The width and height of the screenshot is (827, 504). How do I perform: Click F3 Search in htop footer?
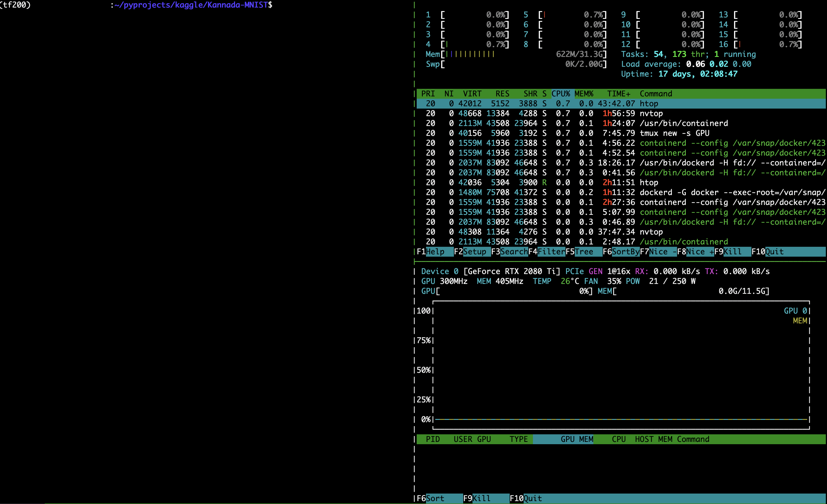tap(509, 252)
